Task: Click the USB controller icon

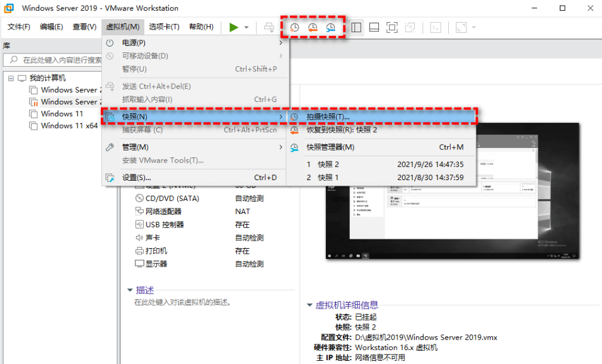Action: [139, 224]
